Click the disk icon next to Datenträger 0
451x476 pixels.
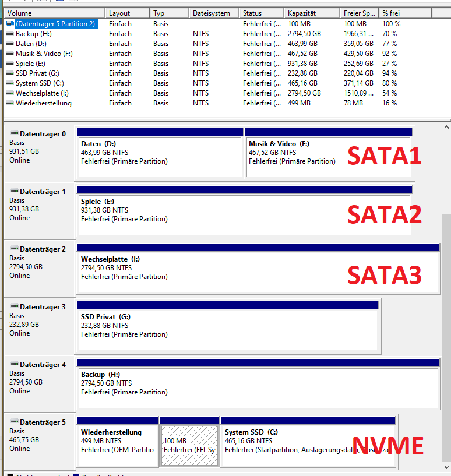[14, 133]
